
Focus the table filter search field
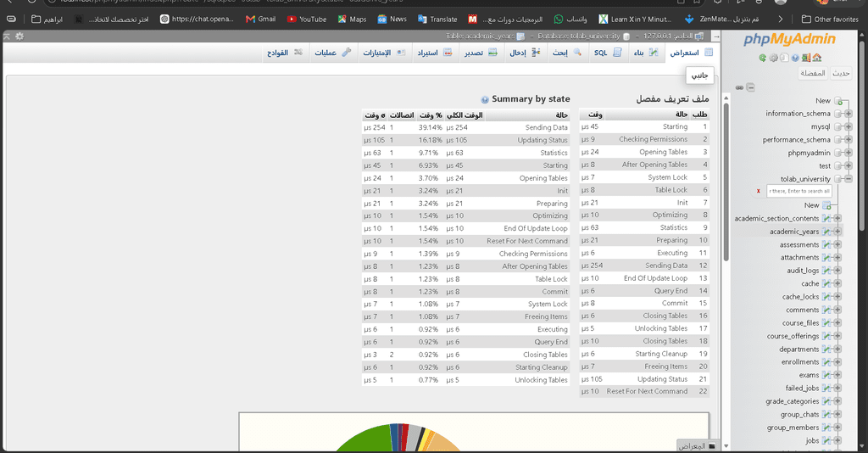click(798, 191)
